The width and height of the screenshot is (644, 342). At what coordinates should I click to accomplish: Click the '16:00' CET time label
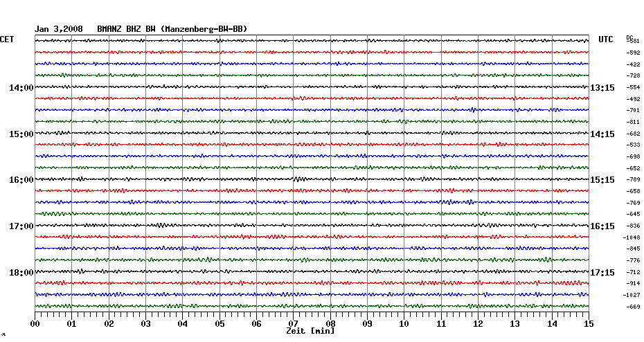click(x=21, y=180)
